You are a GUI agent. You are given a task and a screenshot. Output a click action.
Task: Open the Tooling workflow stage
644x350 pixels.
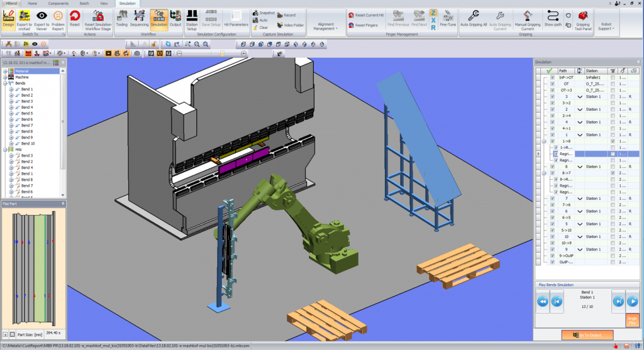pos(121,19)
